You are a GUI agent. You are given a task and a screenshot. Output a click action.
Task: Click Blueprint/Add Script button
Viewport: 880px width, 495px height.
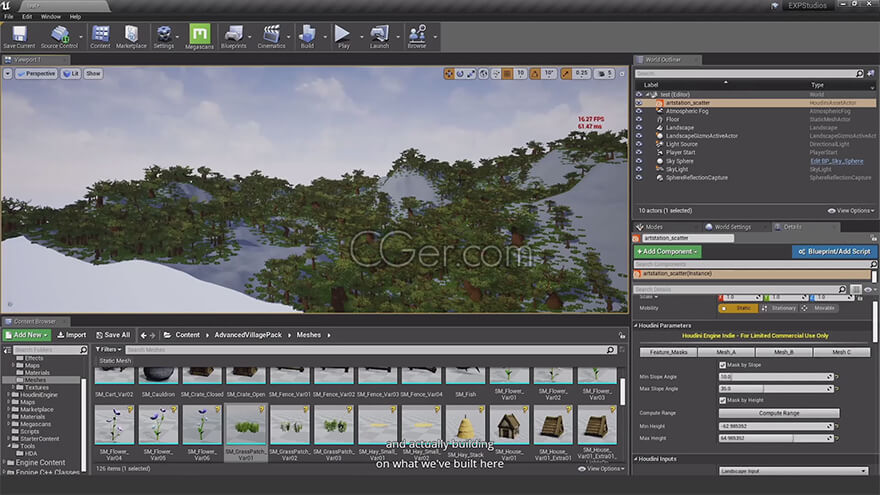click(x=834, y=251)
